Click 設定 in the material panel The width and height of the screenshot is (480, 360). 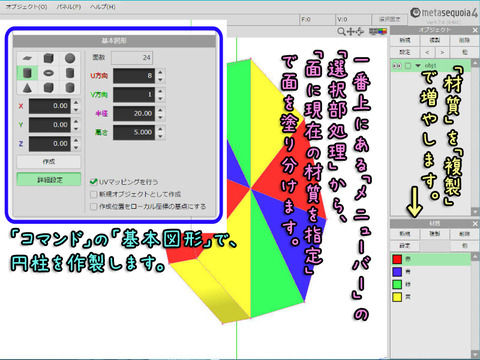pyautogui.click(x=405, y=246)
